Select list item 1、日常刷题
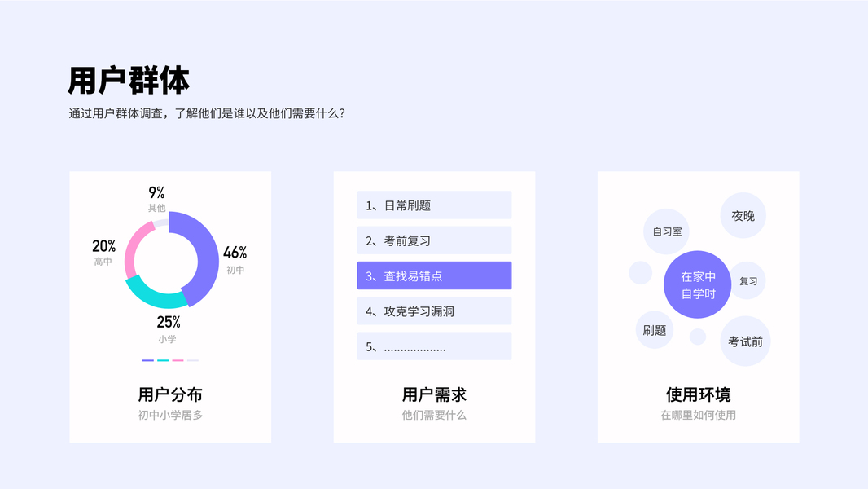Screen dimensions: 868x489 tap(434, 205)
